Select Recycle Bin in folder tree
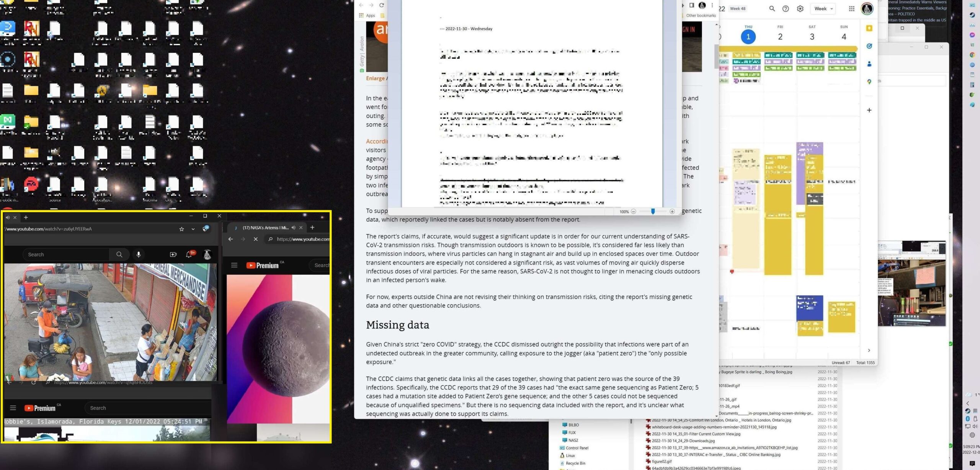 click(577, 463)
